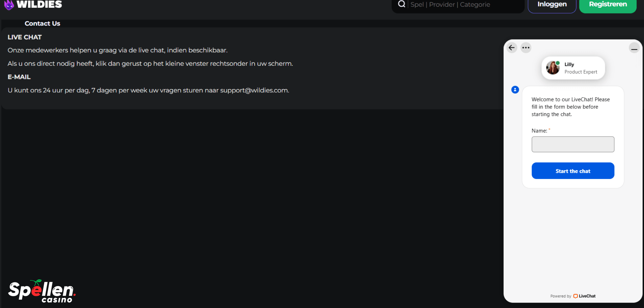644x308 pixels.
Task: Go back using the chat arrow icon
Action: click(512, 48)
